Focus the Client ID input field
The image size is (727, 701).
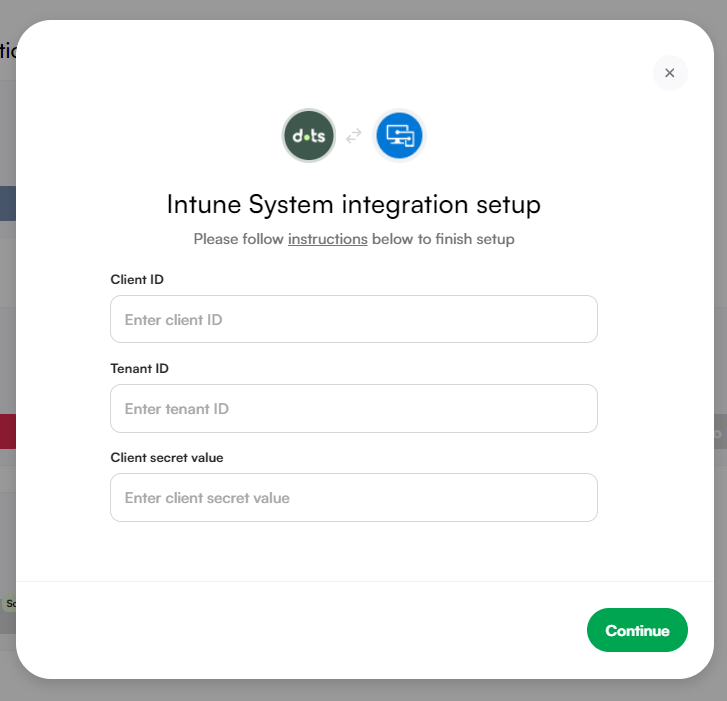[x=354, y=319]
